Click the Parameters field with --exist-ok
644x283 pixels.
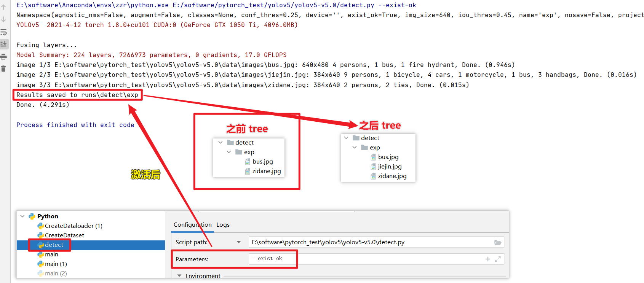[376, 259]
